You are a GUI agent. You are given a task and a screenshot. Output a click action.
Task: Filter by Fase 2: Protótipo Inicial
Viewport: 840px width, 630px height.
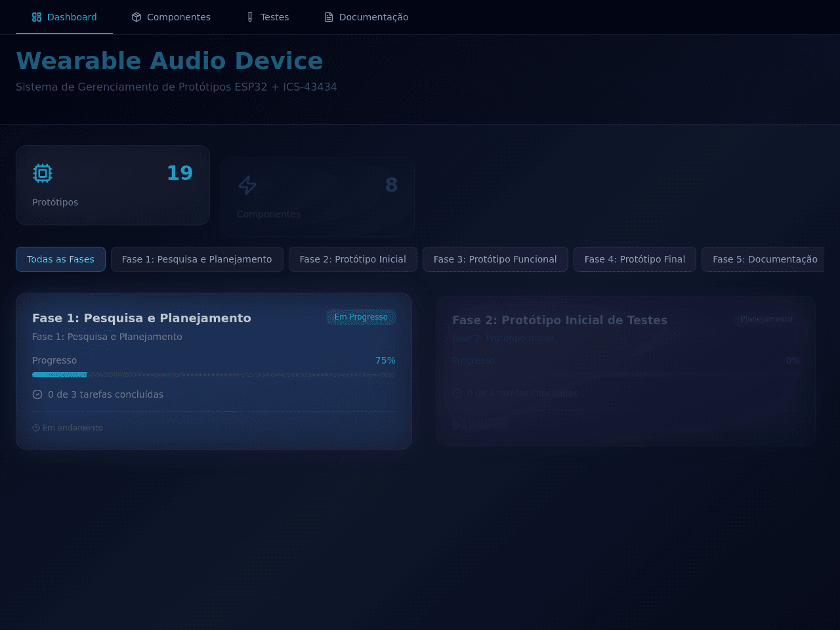[x=353, y=259]
